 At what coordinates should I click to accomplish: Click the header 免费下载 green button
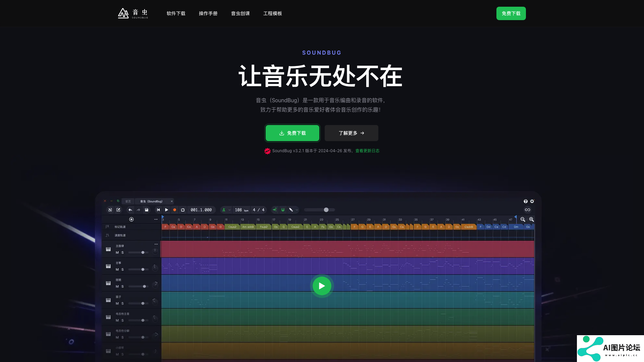tap(511, 13)
